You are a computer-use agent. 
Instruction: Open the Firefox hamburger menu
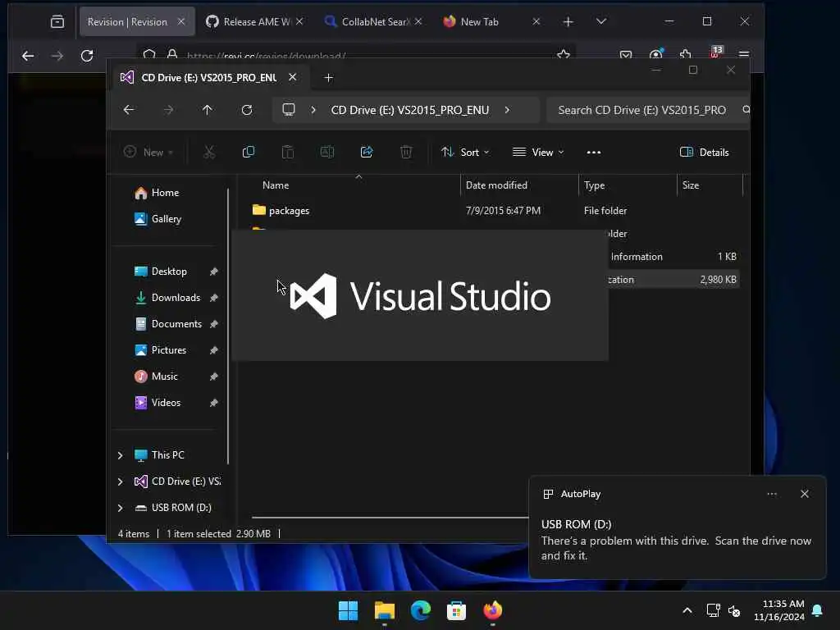744,55
